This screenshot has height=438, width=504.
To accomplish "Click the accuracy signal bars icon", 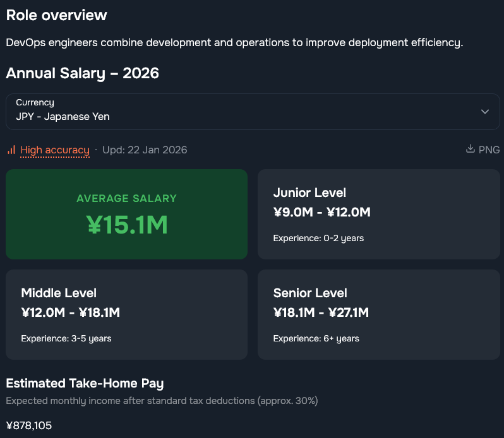I will point(11,150).
